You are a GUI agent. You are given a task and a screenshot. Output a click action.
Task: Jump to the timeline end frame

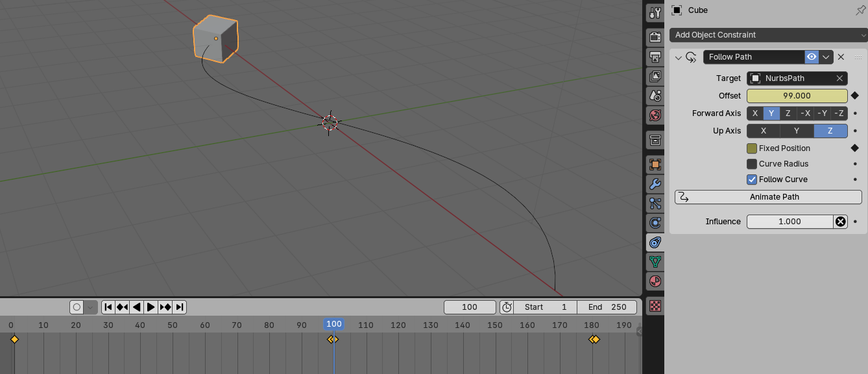click(180, 307)
